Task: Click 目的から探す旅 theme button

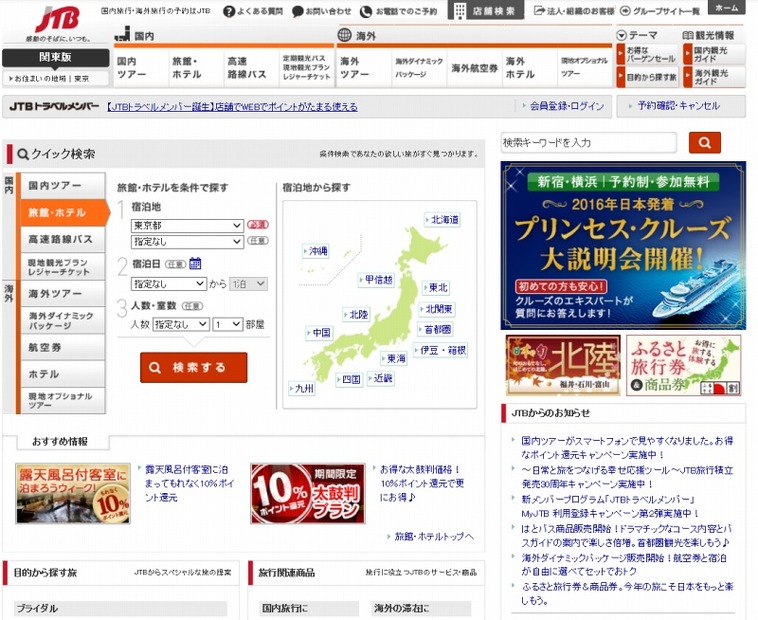Action: [647, 77]
